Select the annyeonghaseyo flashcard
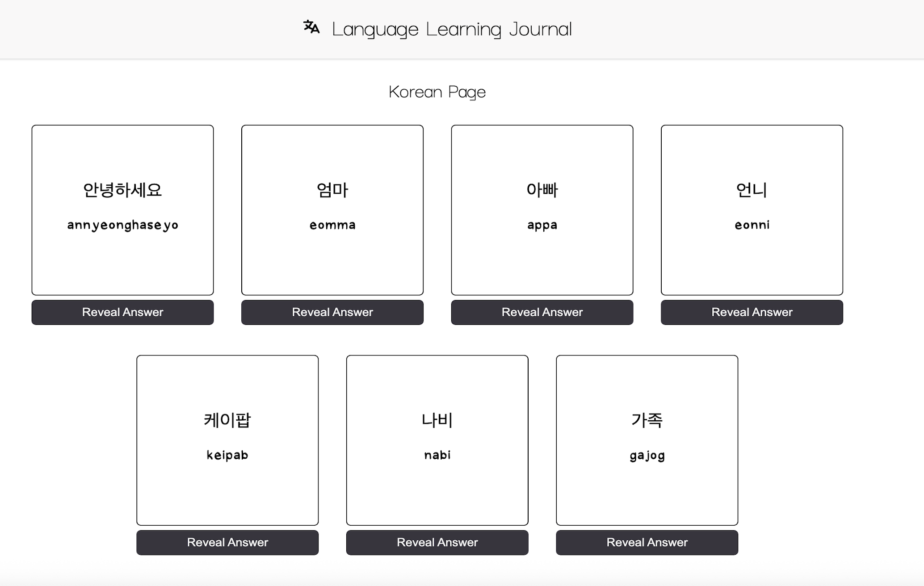The height and width of the screenshot is (586, 924). (122, 210)
